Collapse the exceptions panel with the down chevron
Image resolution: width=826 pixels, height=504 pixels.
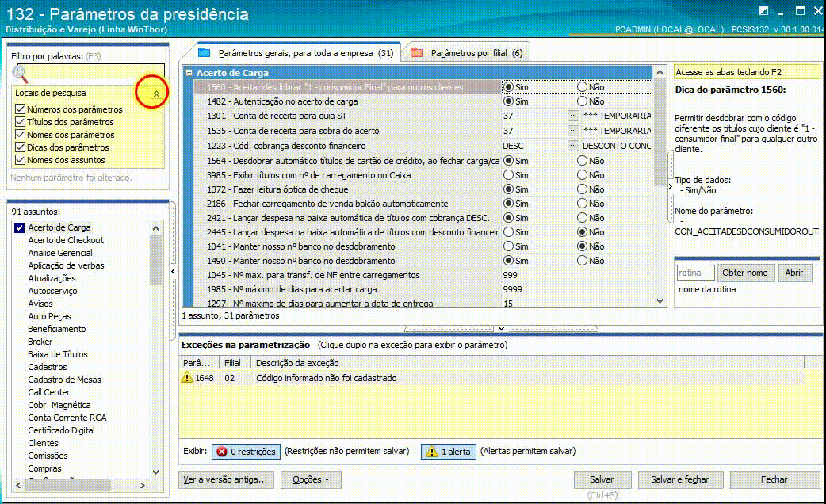[x=501, y=329]
